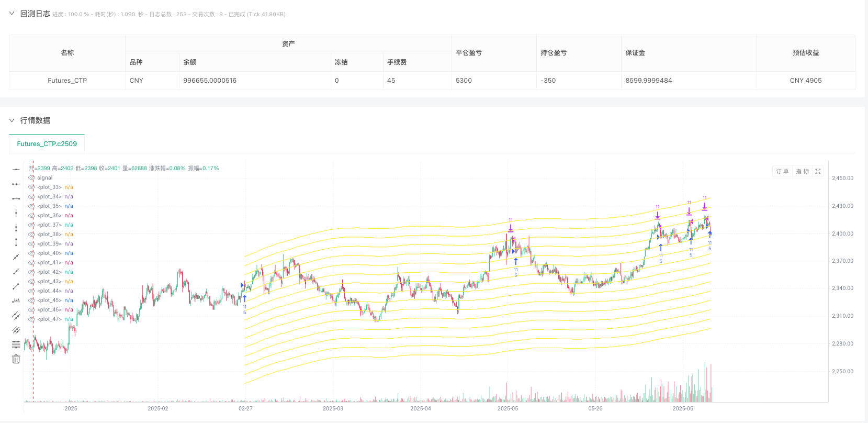The width and height of the screenshot is (868, 423).
Task: Expand the chart to fullscreen
Action: pyautogui.click(x=818, y=171)
